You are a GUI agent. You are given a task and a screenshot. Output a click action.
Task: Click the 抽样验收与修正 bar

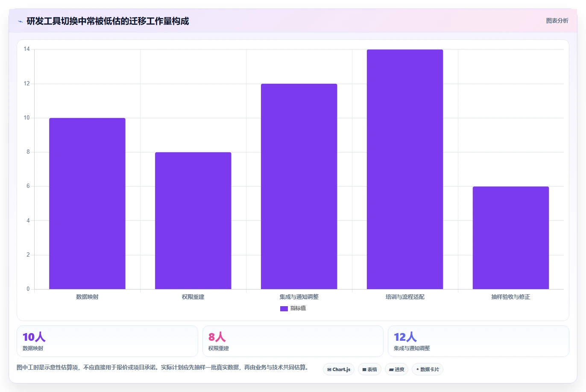tap(511, 237)
